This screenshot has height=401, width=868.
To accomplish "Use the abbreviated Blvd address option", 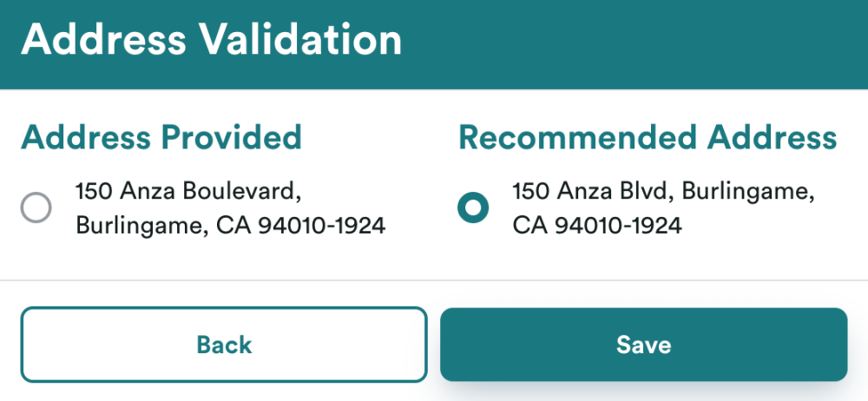I will coord(473,207).
